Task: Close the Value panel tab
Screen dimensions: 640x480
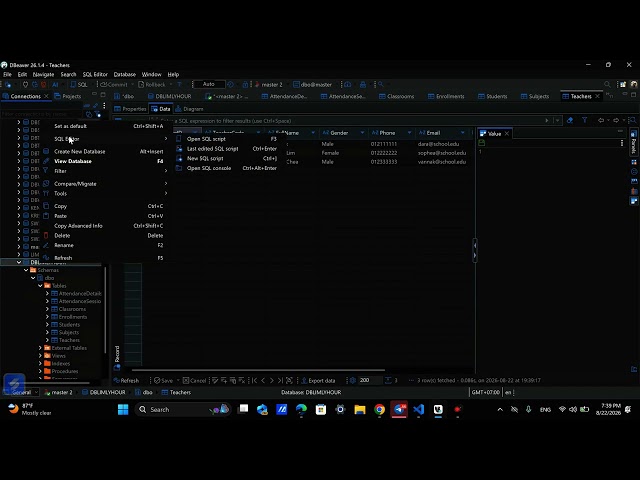Action: [507, 133]
